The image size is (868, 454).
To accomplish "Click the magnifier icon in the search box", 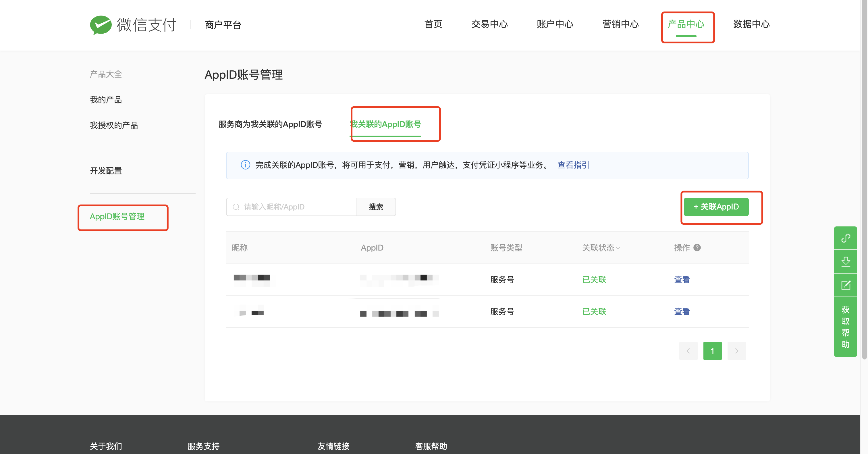I will tap(236, 207).
